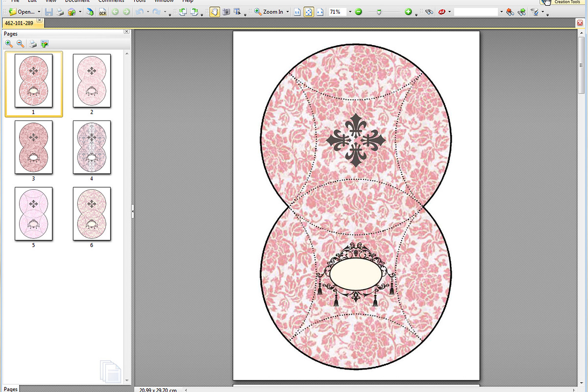Collapse the side panel using the splitter handle
This screenshot has height=392, width=588.
click(133, 211)
